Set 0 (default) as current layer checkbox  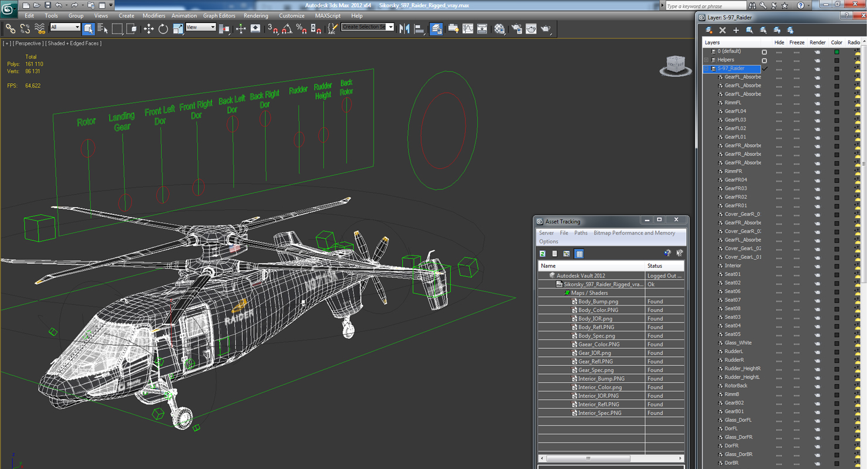tap(764, 52)
